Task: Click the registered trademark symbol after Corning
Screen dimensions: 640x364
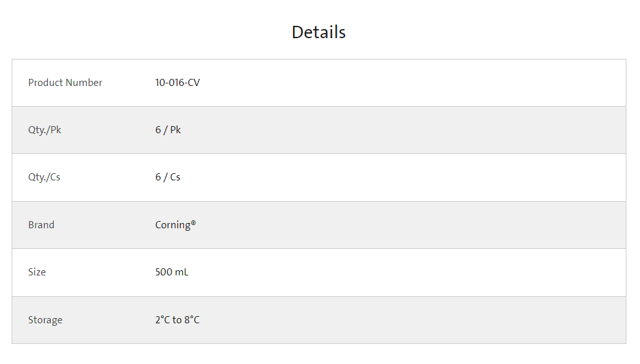Action: tap(193, 222)
